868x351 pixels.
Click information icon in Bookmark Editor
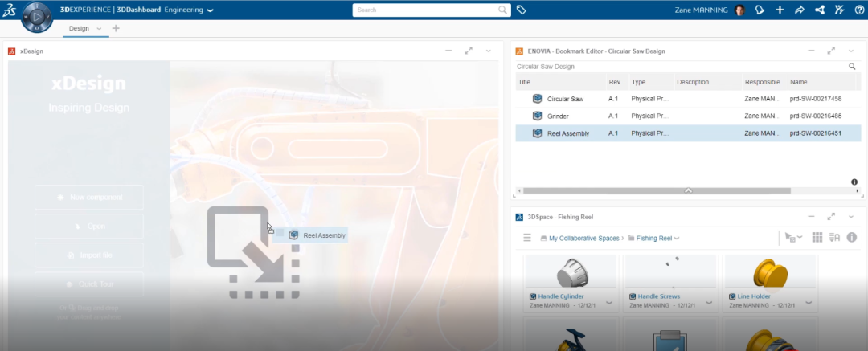click(854, 182)
